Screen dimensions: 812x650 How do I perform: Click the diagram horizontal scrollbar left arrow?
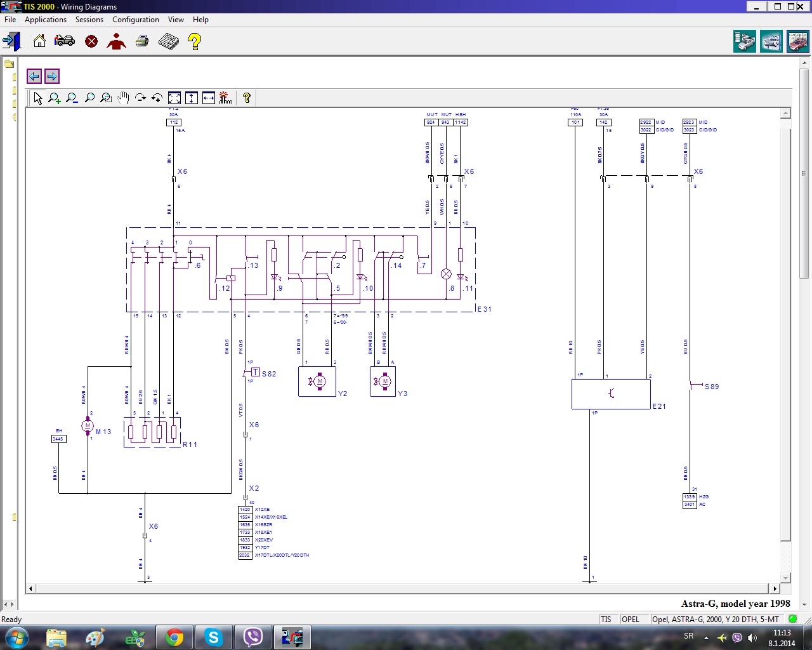pyautogui.click(x=30, y=588)
